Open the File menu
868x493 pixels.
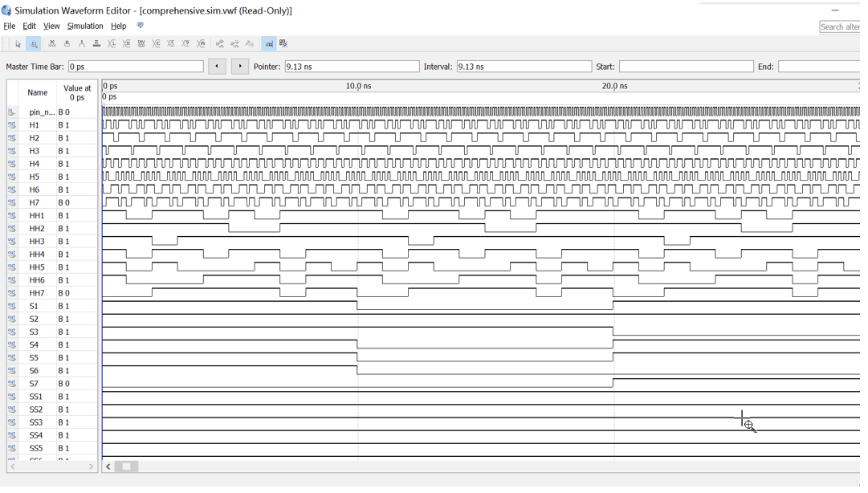[10, 26]
